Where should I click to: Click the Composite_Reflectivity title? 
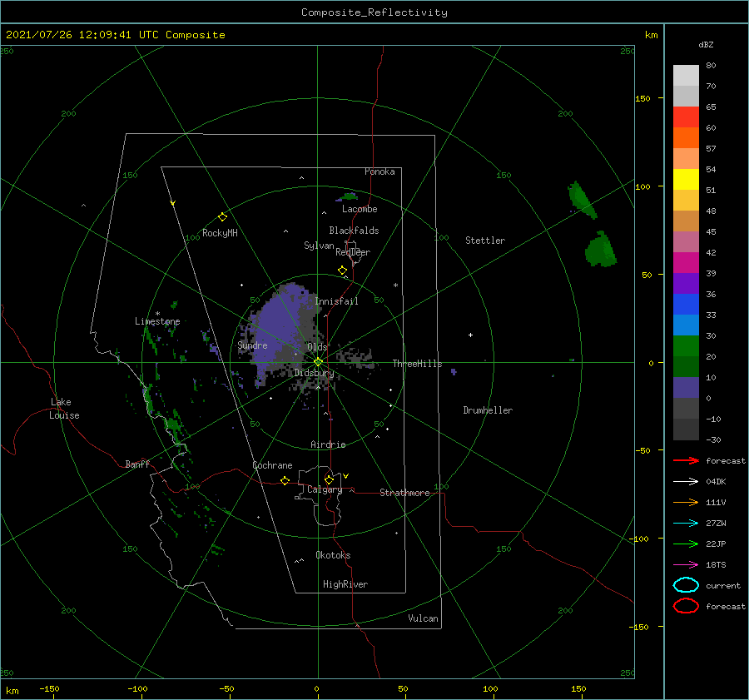pos(374,12)
